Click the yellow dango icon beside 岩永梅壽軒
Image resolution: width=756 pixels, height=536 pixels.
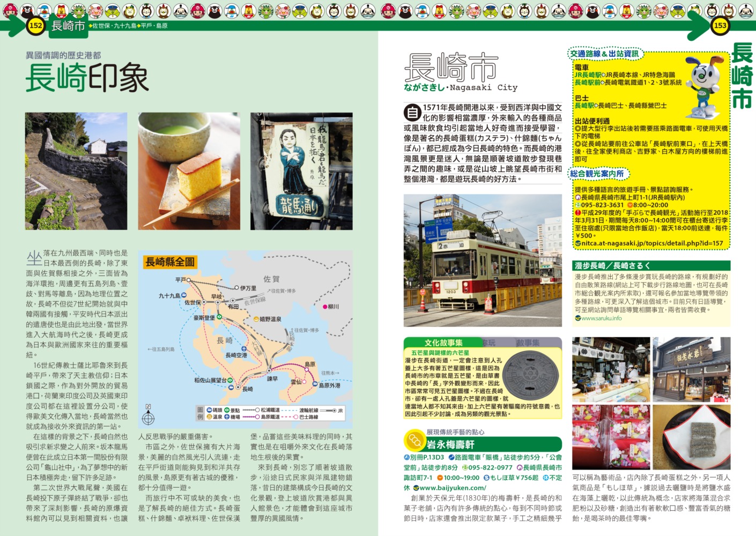[414, 441]
